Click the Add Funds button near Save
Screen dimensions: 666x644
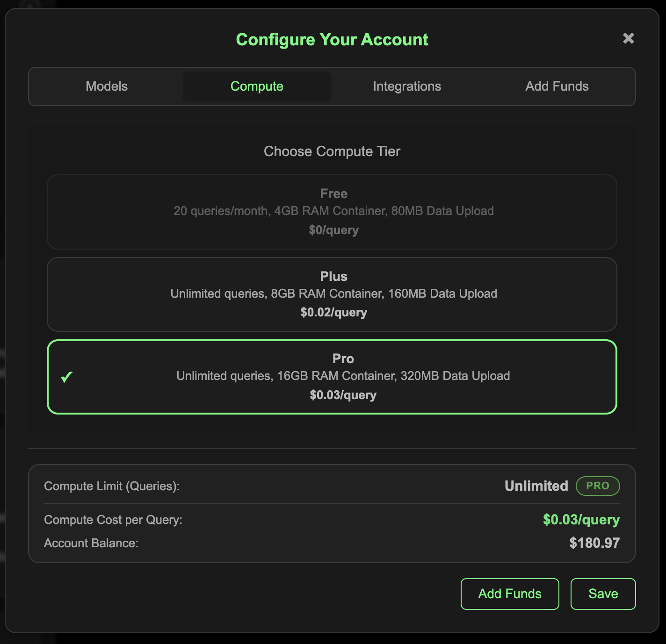(x=509, y=594)
